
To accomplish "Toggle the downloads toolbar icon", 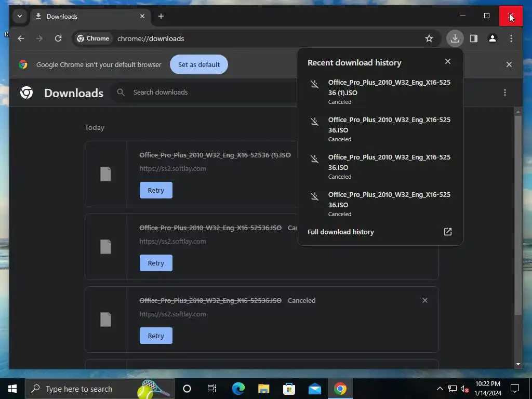I will click(x=455, y=38).
